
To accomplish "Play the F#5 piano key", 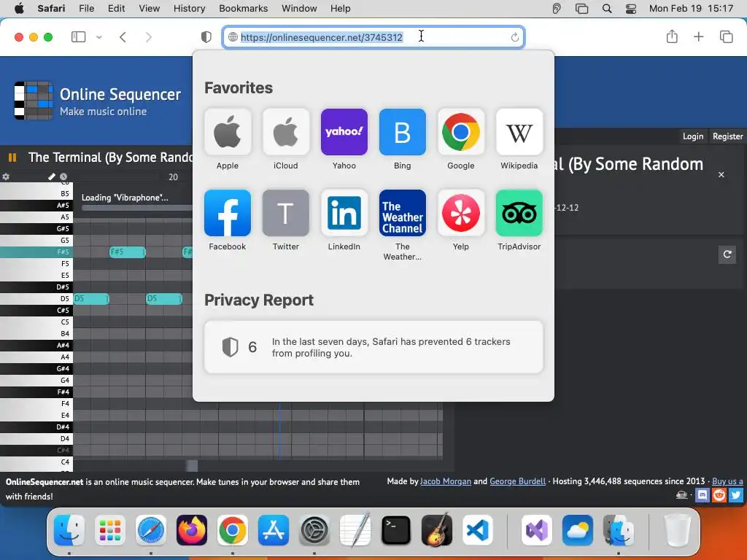I will 36,252.
